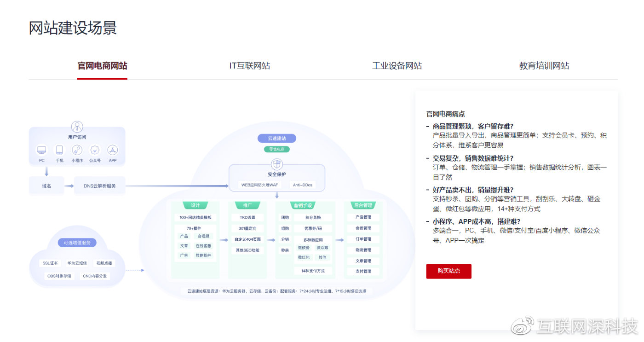
Task: Click the 公众号 badge icon
Action: click(x=95, y=150)
